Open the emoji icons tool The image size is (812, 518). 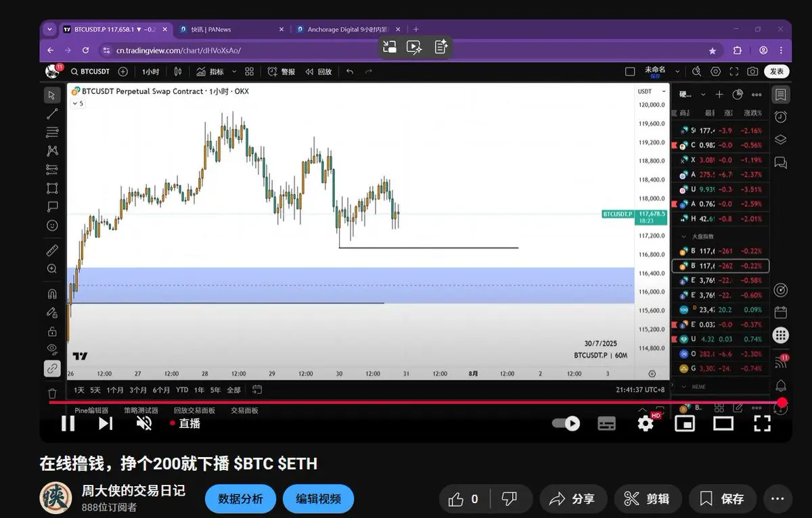point(52,225)
